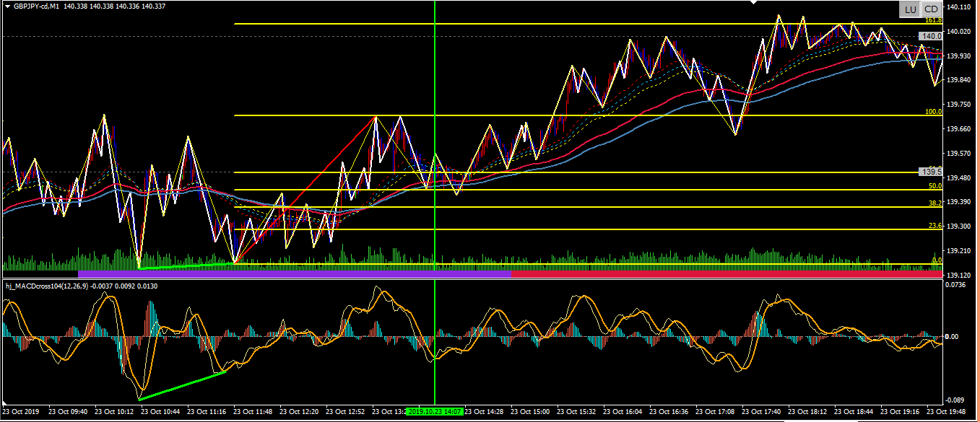Click the GBPJPY-cd,M1 chart title text
980x422 pixels.
[35, 6]
